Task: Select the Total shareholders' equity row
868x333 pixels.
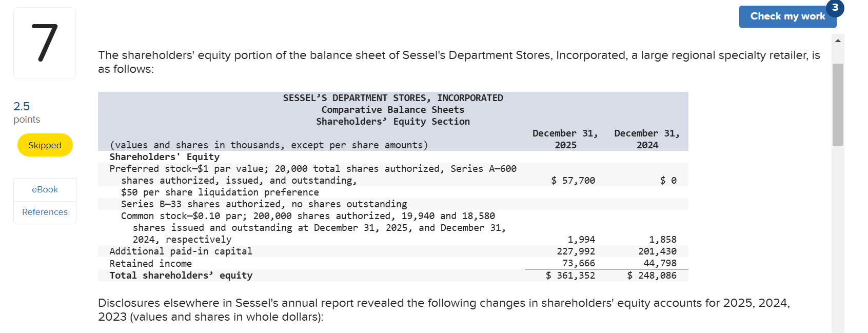Action: (x=181, y=275)
